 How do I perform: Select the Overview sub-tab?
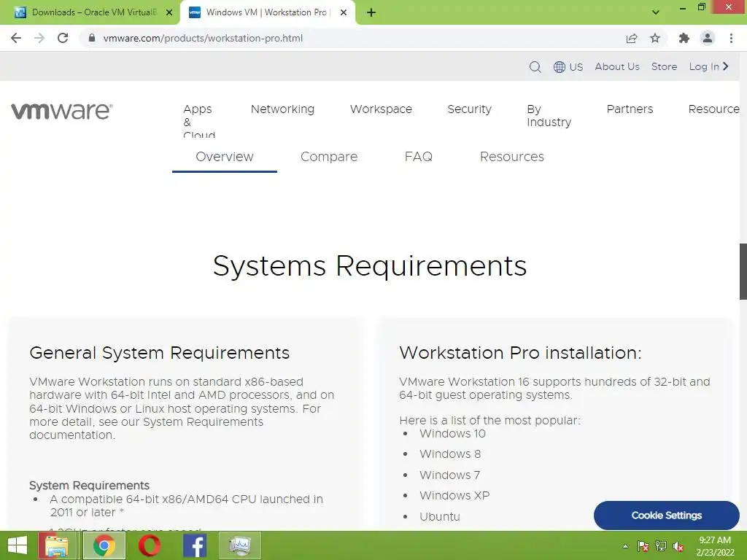[x=225, y=157]
